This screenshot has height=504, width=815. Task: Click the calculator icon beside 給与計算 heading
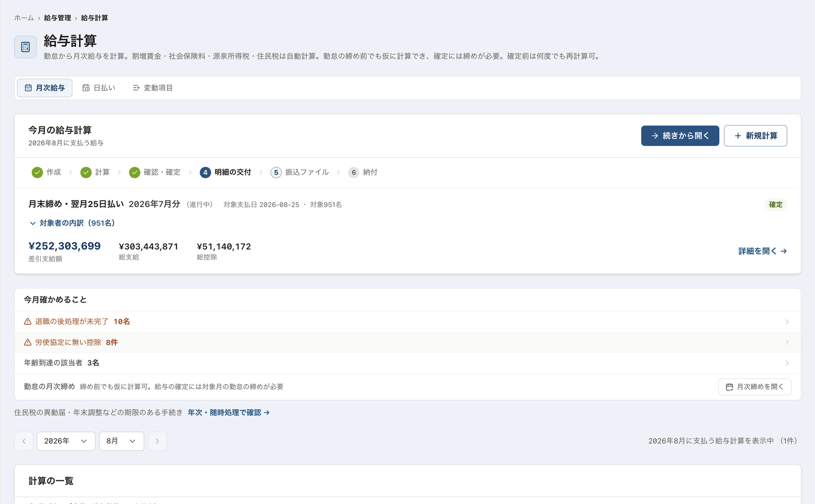click(26, 47)
